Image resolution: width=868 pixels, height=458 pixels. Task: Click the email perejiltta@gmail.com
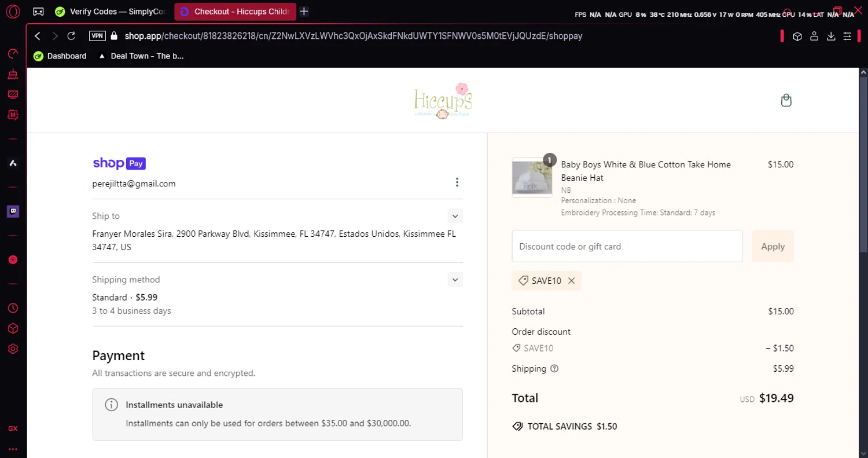(x=134, y=184)
